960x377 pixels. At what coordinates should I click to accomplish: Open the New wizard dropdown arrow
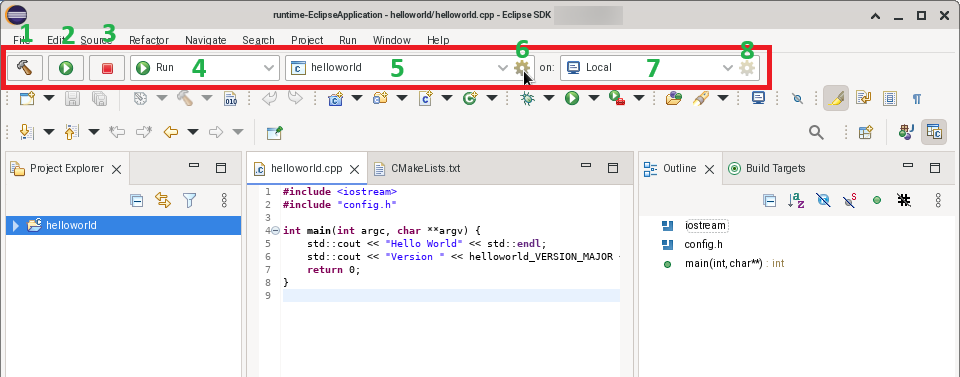pyautogui.click(x=48, y=98)
